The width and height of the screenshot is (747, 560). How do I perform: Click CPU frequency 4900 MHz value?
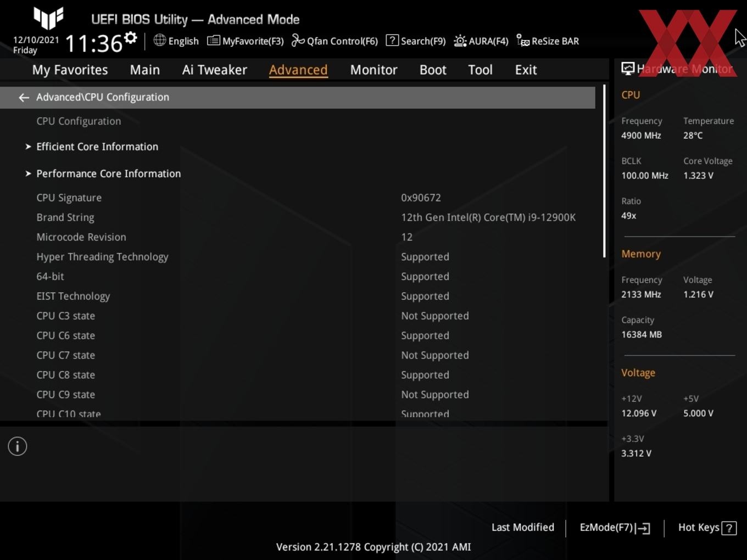tap(641, 136)
